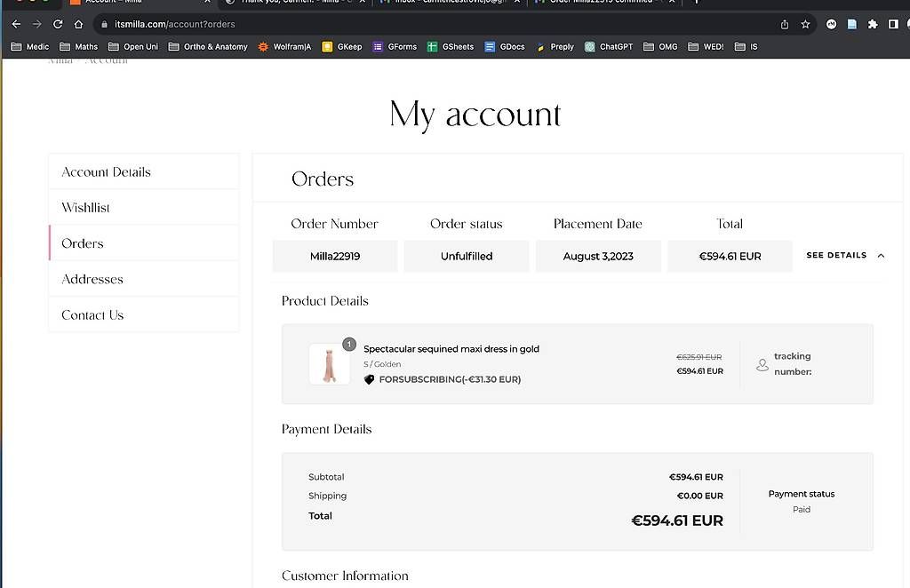Click the Paid payment status text
Image resolution: width=910 pixels, height=588 pixels.
[802, 509]
